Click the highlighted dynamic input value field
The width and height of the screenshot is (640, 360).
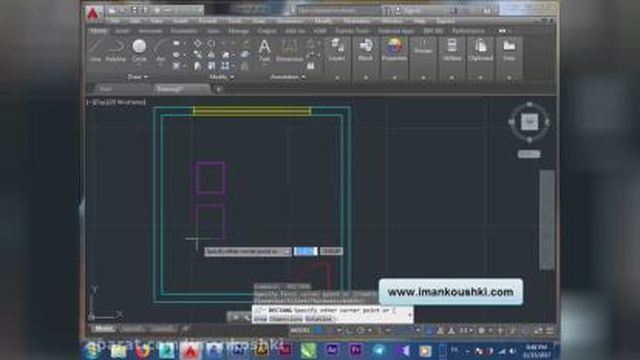click(305, 251)
